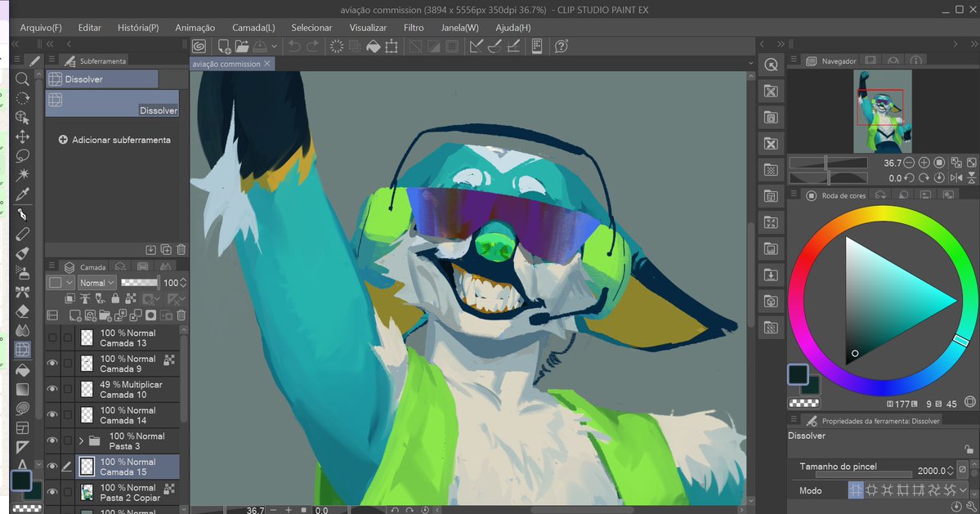Screen dimensions: 980x514
Task: Create new layer folder icon
Action: tap(105, 315)
